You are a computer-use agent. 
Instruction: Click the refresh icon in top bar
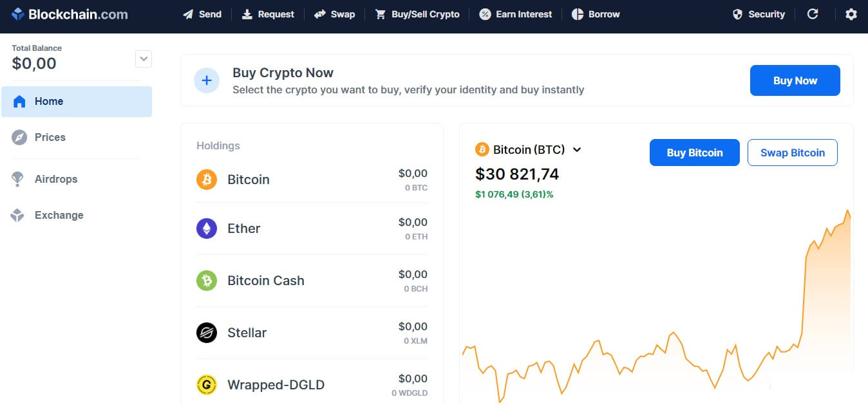point(813,14)
